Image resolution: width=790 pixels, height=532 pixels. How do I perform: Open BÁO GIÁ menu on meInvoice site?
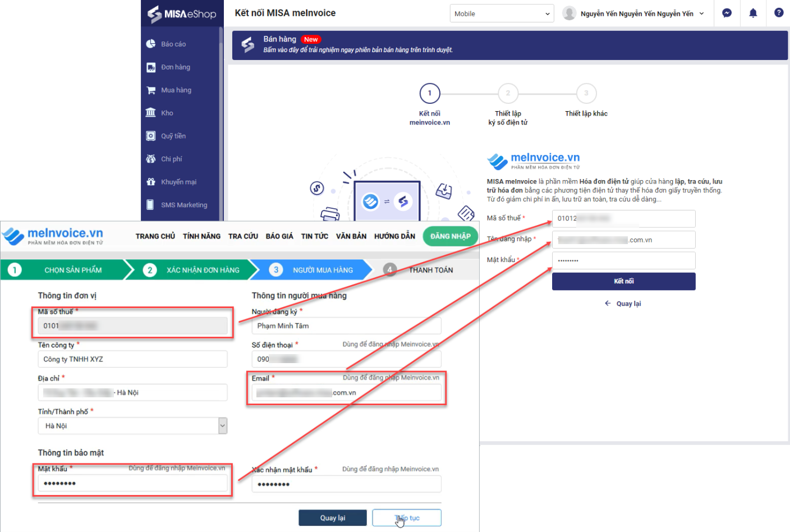(x=279, y=236)
